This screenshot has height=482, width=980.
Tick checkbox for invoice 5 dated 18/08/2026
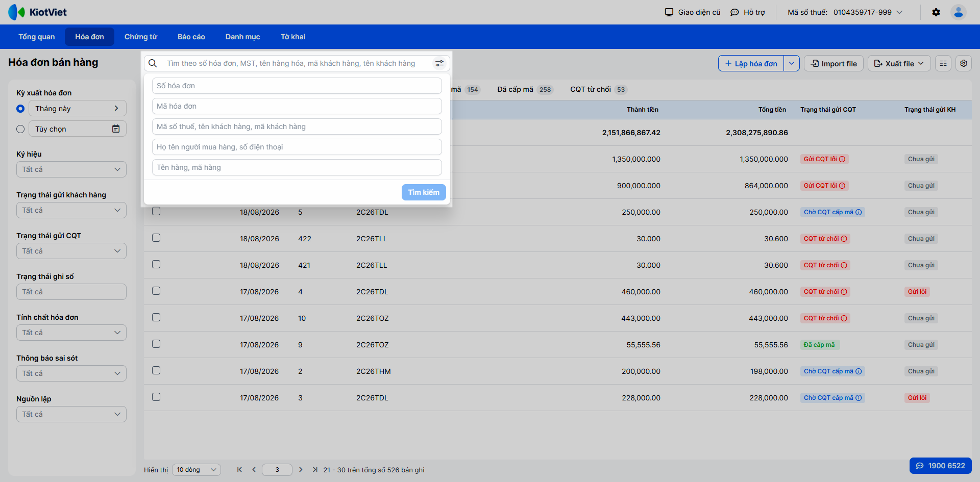click(x=156, y=211)
